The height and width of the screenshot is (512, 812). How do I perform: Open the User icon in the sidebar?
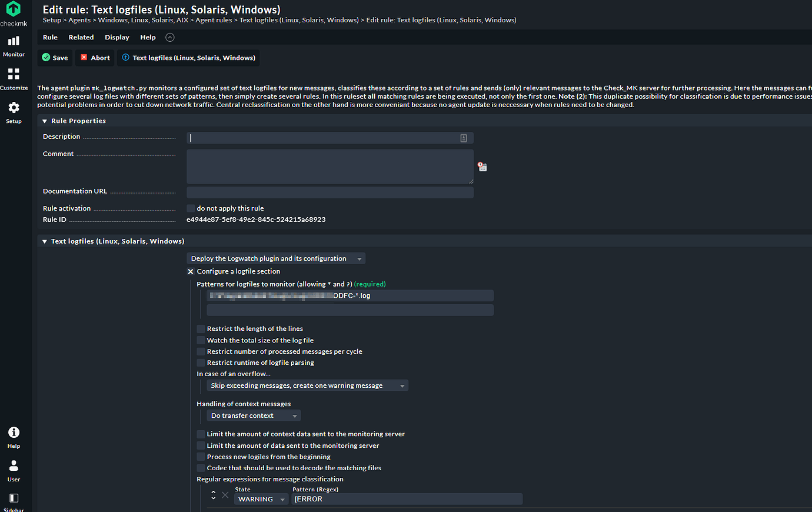14,467
